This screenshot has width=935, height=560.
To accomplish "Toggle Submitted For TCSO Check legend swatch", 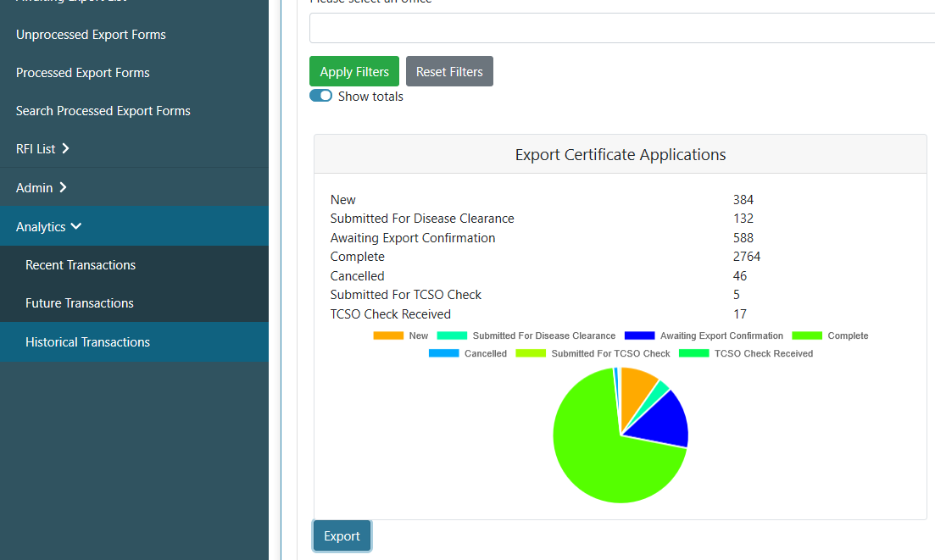I will point(531,353).
